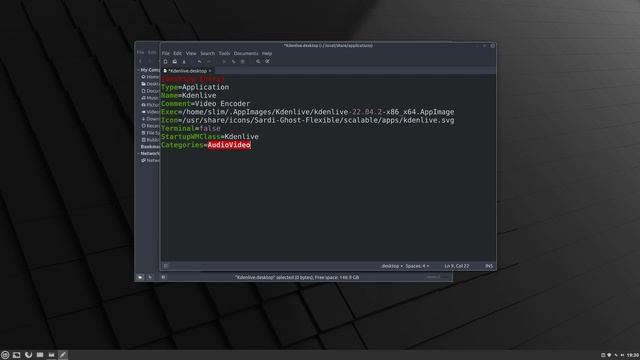
Task: Click the Terminal=false line
Action: coord(191,128)
